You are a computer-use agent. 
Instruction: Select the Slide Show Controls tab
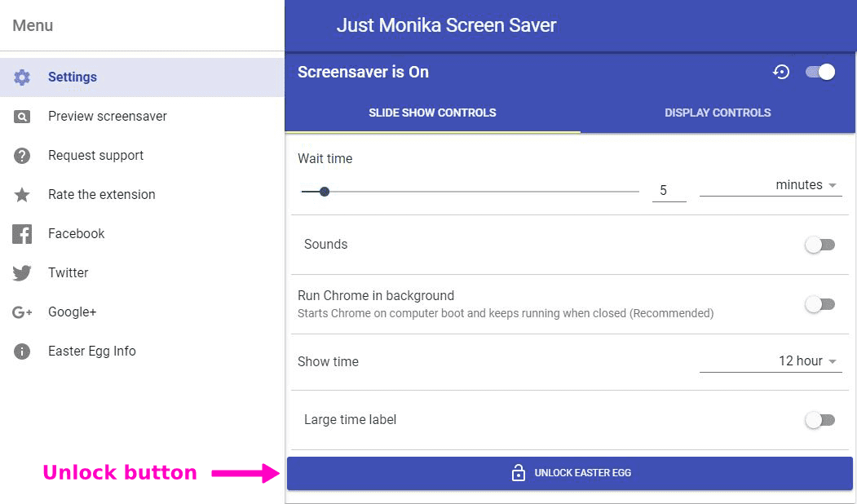432,113
